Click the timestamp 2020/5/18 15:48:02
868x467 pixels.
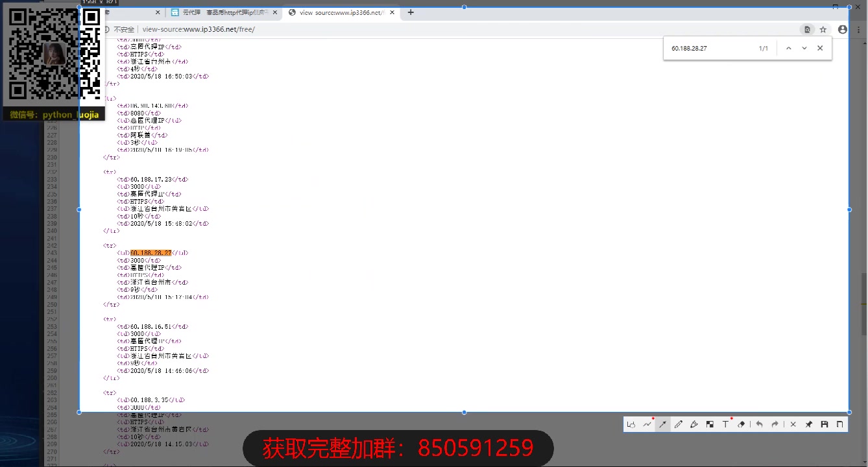(162, 223)
